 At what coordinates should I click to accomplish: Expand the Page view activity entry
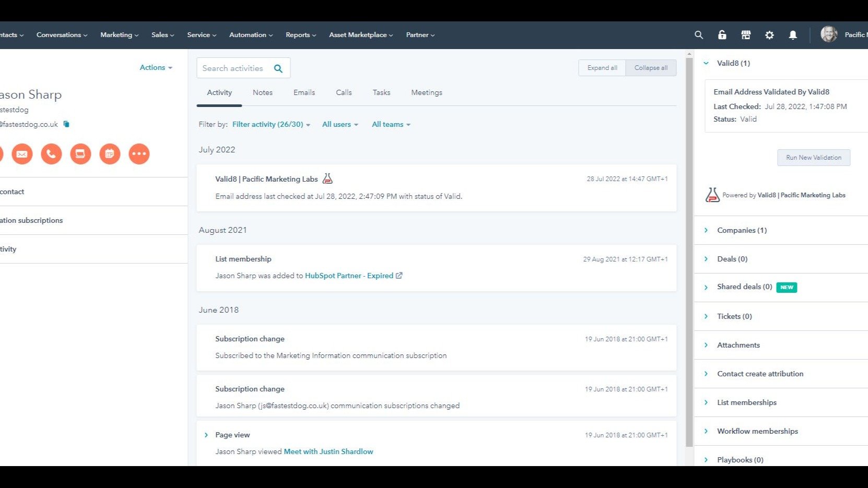[x=206, y=435]
